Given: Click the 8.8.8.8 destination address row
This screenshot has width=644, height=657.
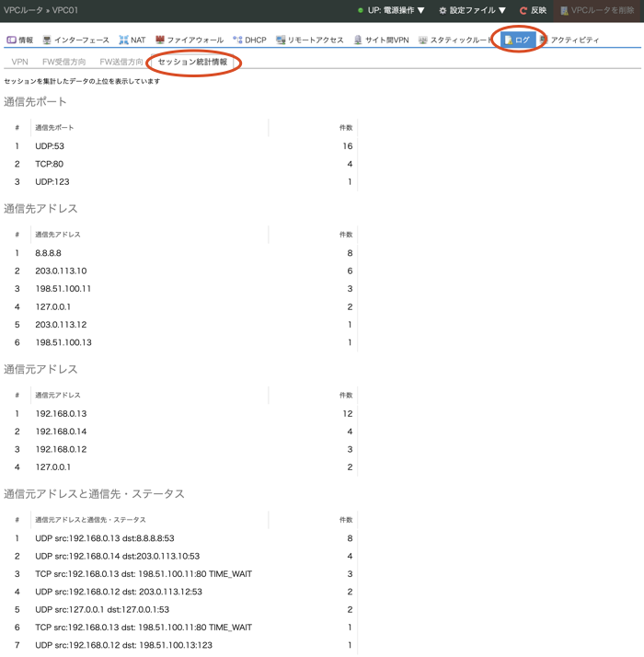Looking at the screenshot, I should click(49, 253).
